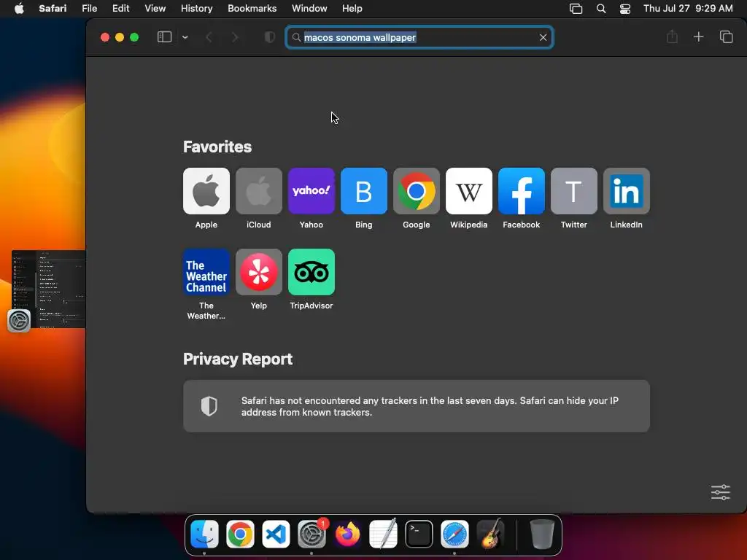This screenshot has height=560, width=747.
Task: Launch Visual Studio Code from the Dock
Action: tap(276, 534)
